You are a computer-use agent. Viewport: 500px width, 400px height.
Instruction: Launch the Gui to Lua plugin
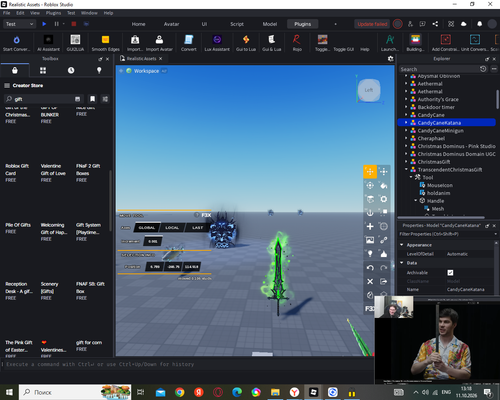coord(246,42)
